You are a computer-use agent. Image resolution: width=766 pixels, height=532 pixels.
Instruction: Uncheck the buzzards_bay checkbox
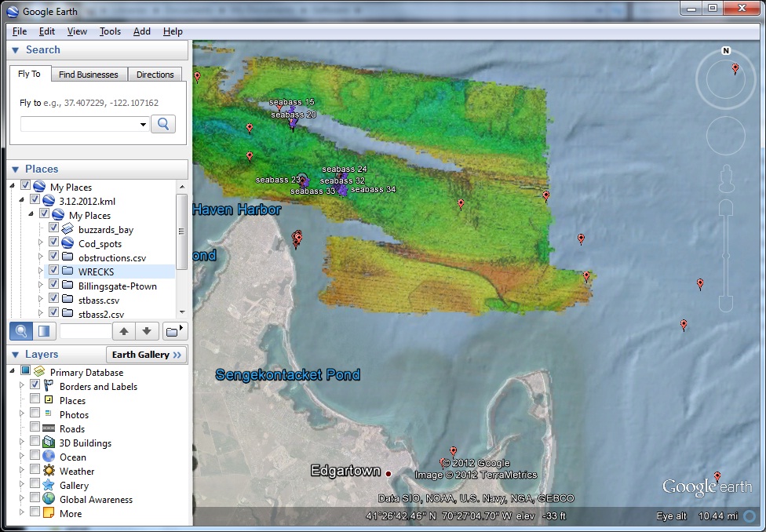click(53, 228)
